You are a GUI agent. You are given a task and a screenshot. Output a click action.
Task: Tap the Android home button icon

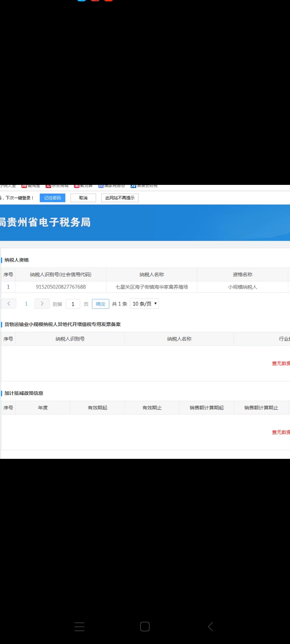pos(145,627)
